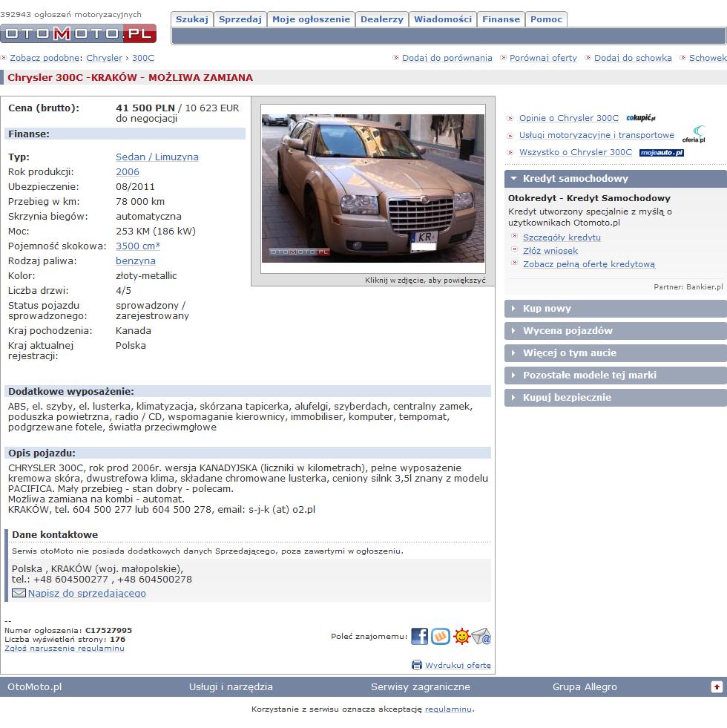Click the printer icon
The width and height of the screenshot is (727, 728).
[x=416, y=665]
